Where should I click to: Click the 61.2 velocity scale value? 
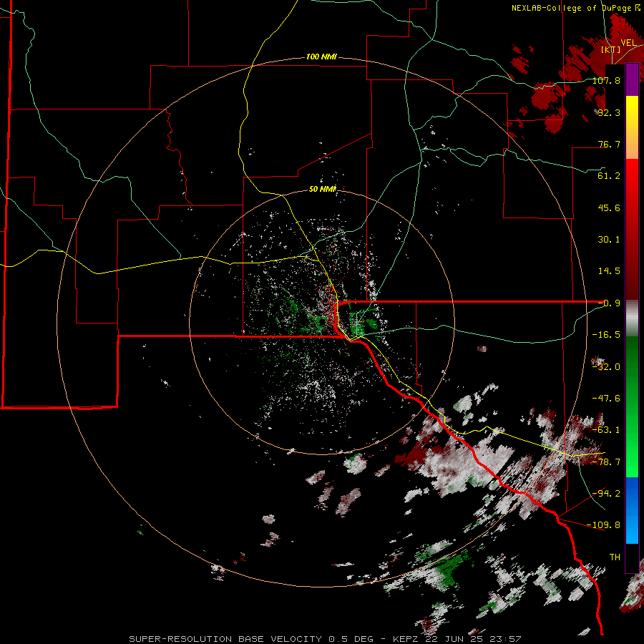(x=609, y=176)
